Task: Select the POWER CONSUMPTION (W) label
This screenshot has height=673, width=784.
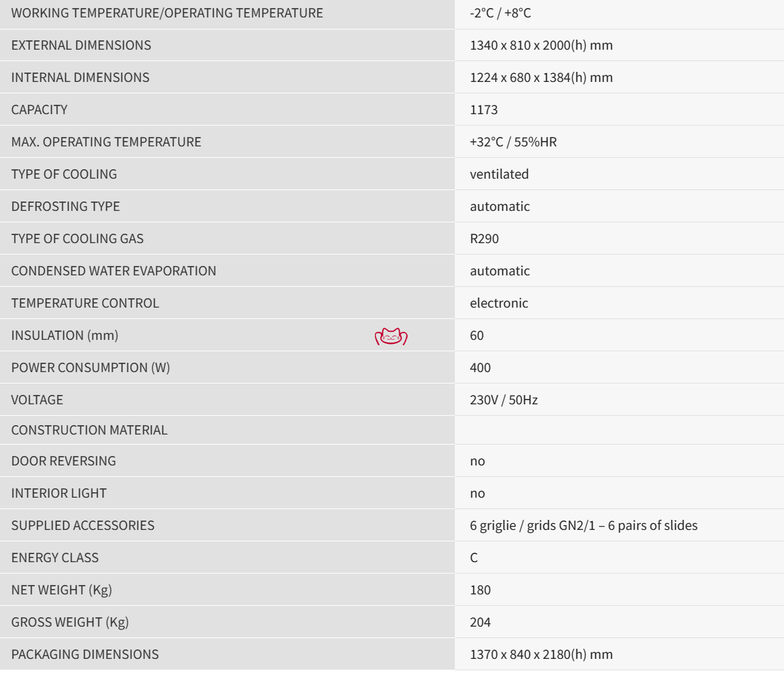Action: pos(91,368)
